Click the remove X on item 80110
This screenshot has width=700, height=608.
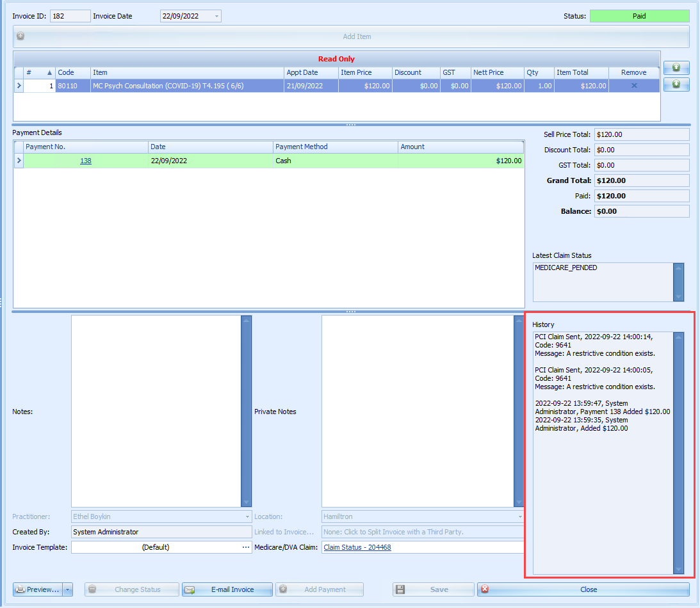point(634,86)
